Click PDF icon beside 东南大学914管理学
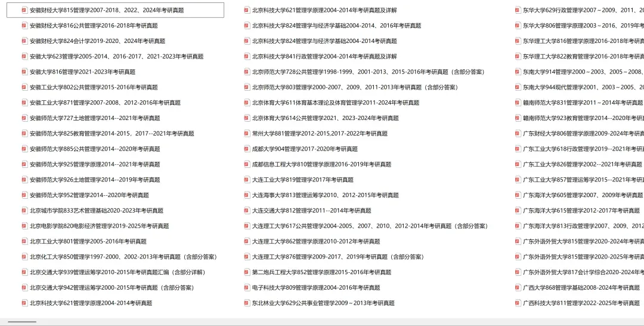This screenshot has width=644, height=326. click(x=518, y=72)
